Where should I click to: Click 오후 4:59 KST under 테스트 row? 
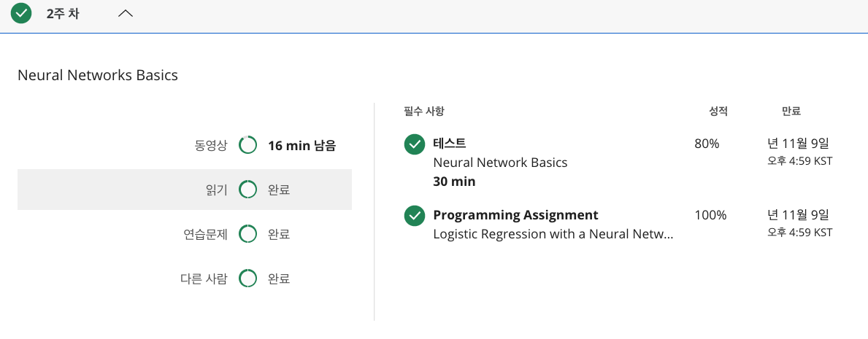[x=800, y=162]
